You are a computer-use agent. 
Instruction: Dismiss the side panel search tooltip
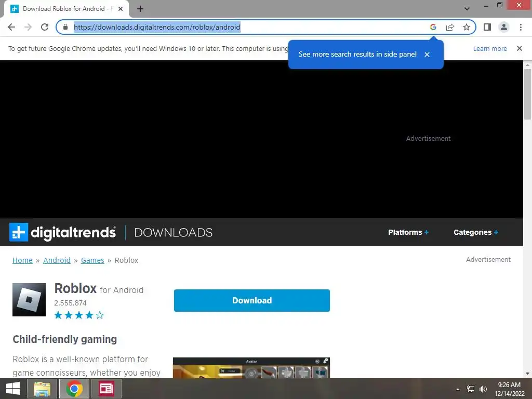pyautogui.click(x=427, y=54)
